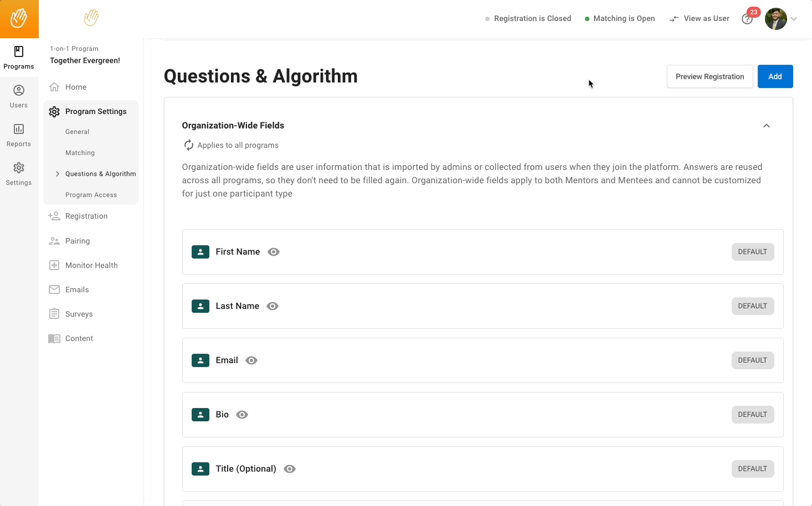Expand the Questions & Algorithm submenu chevron
Image resolution: width=812 pixels, height=506 pixels.
58,174
